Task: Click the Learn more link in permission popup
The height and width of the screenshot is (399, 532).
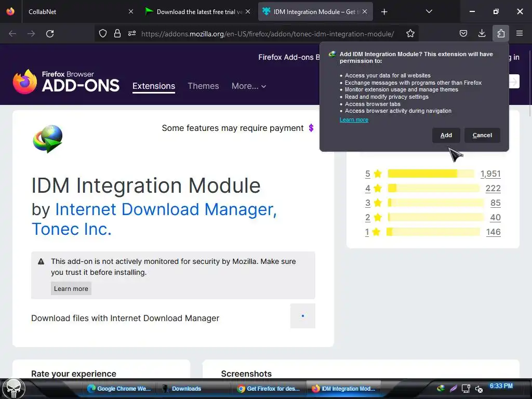Action: pos(354,119)
